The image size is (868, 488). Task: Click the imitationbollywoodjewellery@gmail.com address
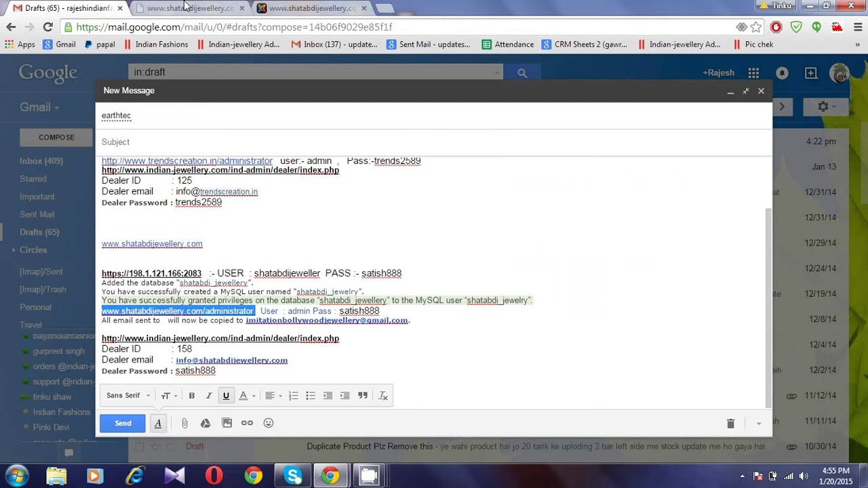point(327,321)
